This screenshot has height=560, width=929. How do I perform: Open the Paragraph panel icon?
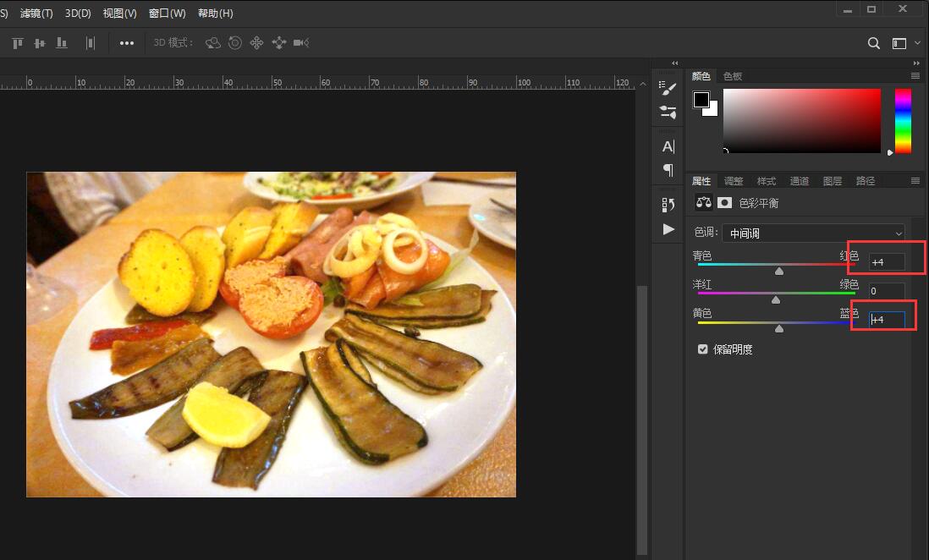click(x=668, y=170)
